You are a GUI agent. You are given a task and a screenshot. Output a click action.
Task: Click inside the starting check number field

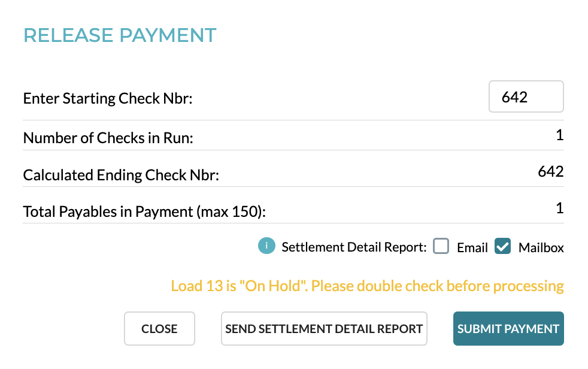(x=526, y=96)
